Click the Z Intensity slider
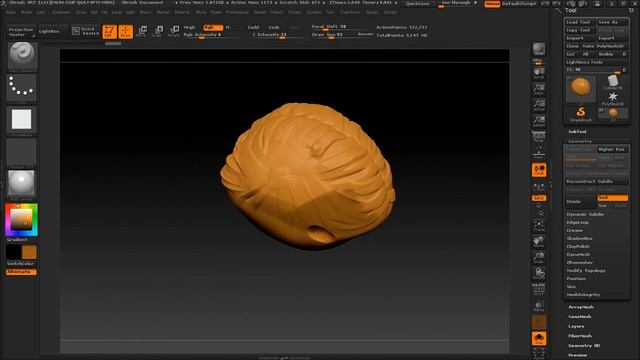The image size is (640, 360). [x=278, y=35]
